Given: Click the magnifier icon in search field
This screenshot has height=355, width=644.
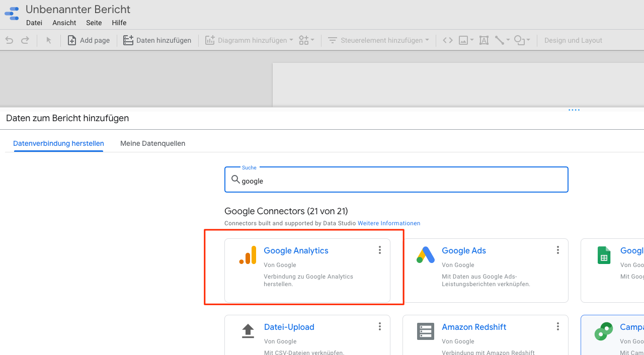Looking at the screenshot, I should pos(235,180).
